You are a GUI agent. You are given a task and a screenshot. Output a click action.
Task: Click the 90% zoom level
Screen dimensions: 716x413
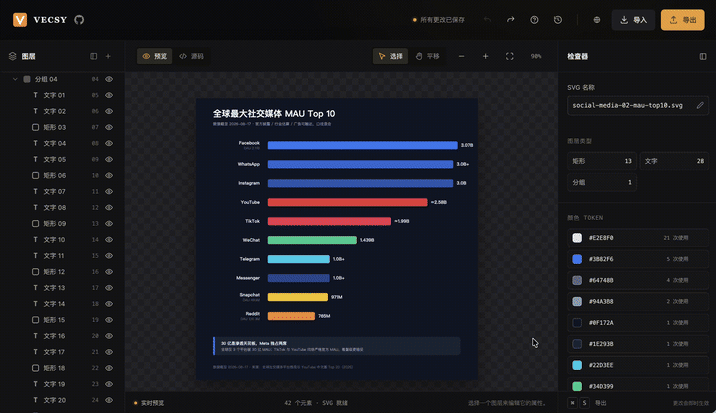click(536, 56)
